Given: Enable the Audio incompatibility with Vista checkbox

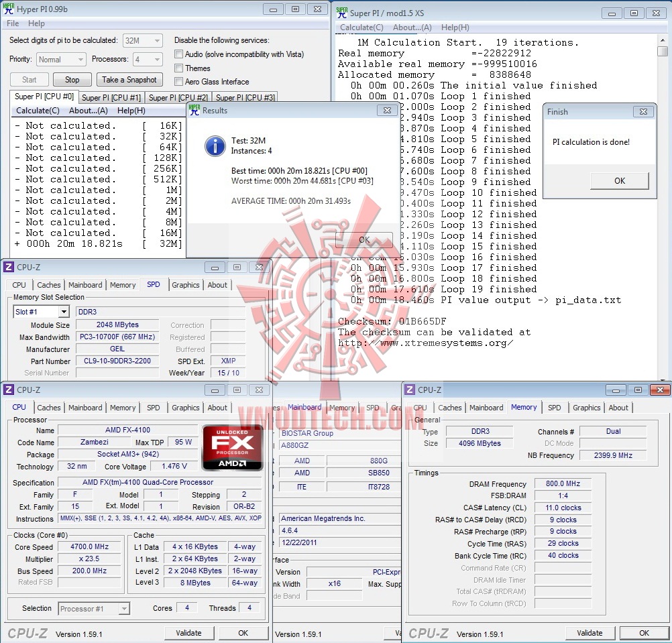Looking at the screenshot, I should 178,54.
